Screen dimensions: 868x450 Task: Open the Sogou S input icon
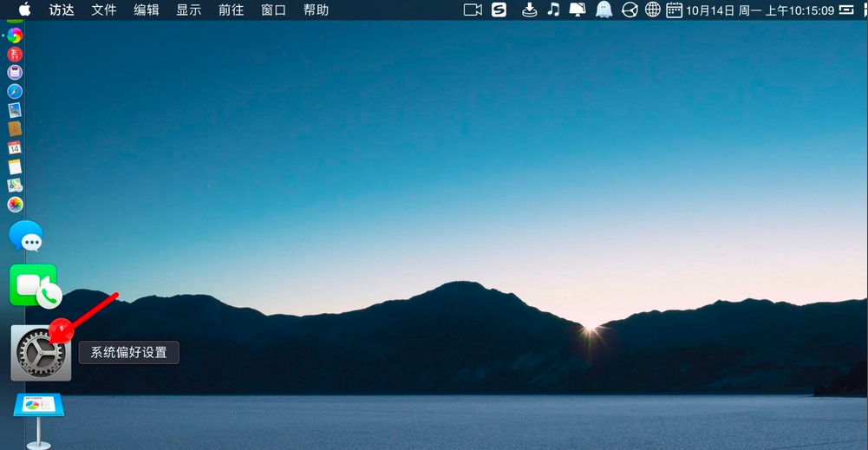499,10
